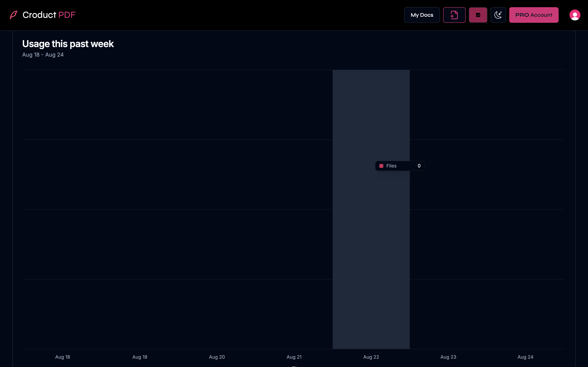Create a new document with the file-plus icon
The image size is (588, 367).
pos(454,15)
